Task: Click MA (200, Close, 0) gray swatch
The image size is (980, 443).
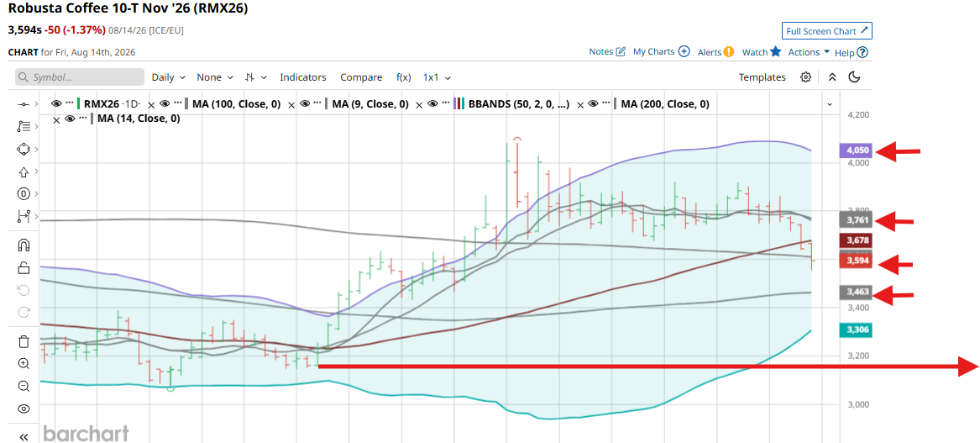Action: 616,104
